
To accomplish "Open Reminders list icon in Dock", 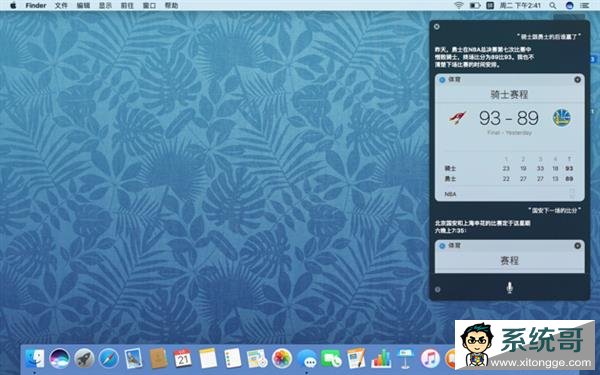I will click(232, 359).
